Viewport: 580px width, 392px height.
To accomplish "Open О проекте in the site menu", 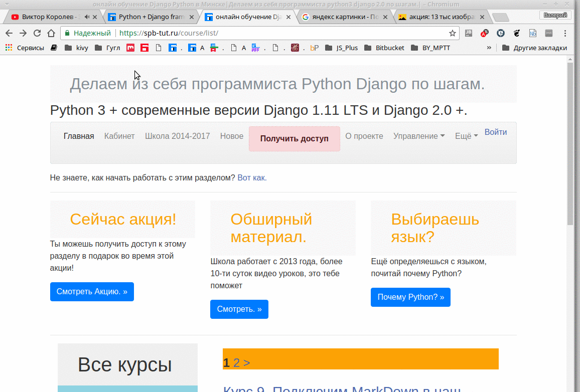I will point(364,136).
